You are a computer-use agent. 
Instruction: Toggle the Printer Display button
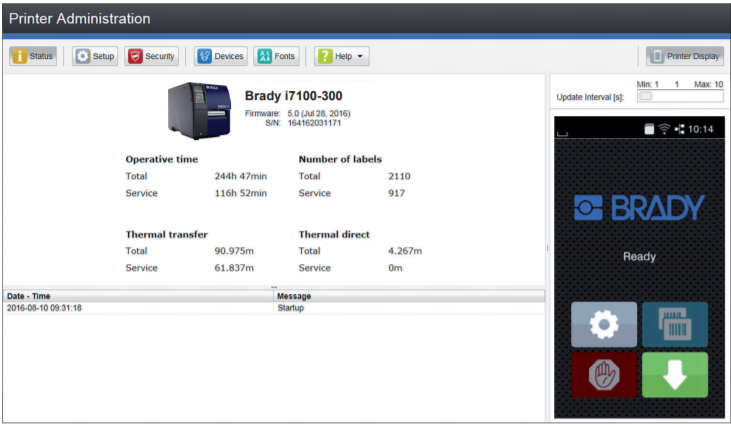pyautogui.click(x=685, y=56)
